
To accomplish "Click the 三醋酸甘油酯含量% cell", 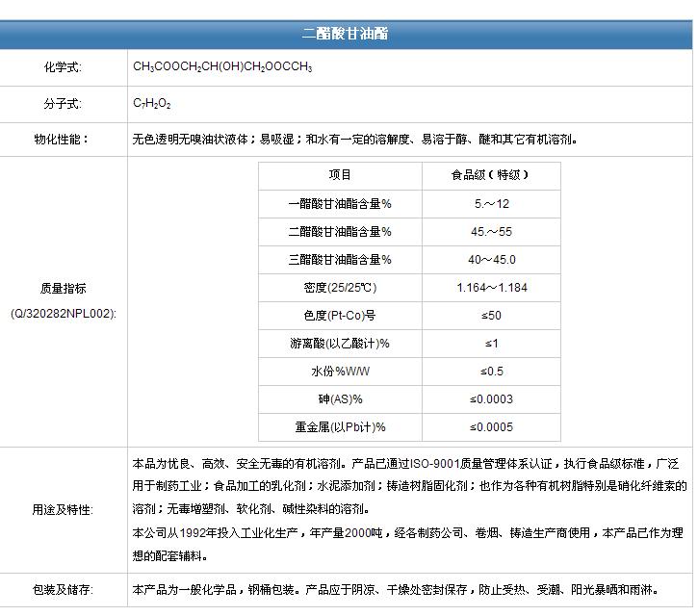I will [340, 260].
